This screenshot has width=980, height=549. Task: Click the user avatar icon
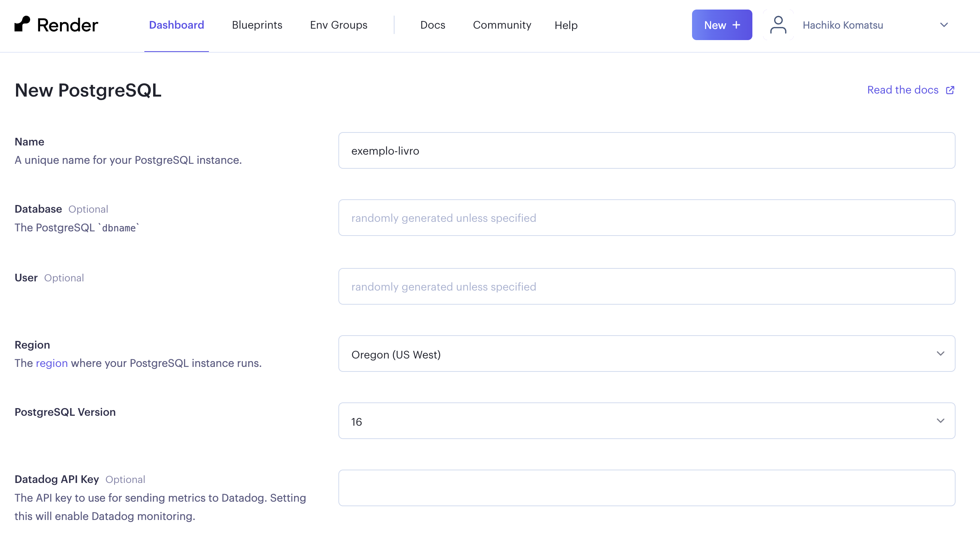tap(778, 25)
